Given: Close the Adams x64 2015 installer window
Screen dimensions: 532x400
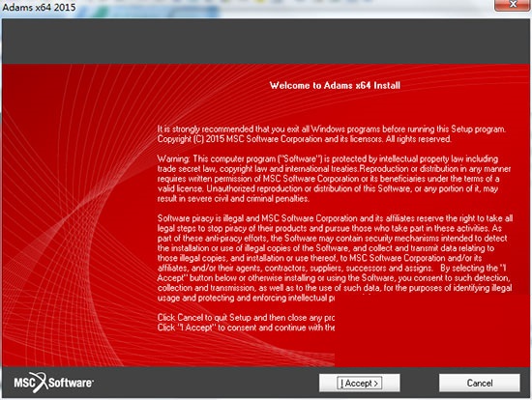Looking at the screenshot, I should click(x=513, y=5).
